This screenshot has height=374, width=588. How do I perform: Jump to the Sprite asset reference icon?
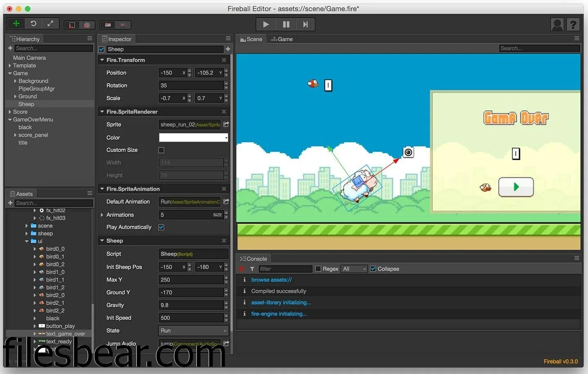tap(226, 124)
